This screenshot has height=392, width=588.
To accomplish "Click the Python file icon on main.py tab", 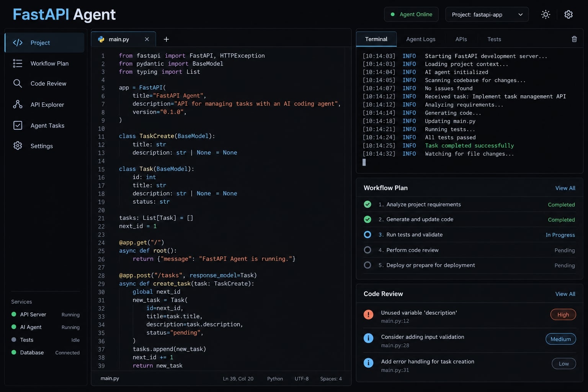I will [101, 39].
